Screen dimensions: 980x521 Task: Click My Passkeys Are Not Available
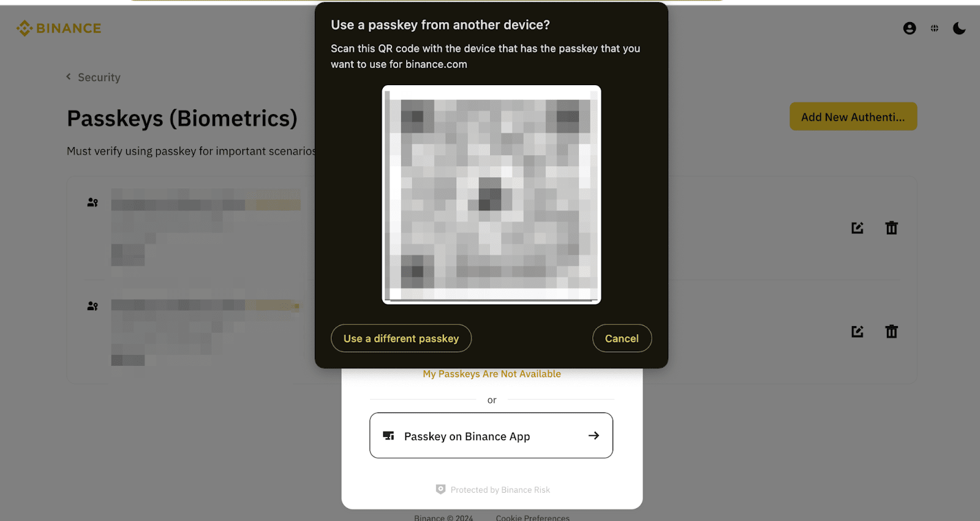492,374
